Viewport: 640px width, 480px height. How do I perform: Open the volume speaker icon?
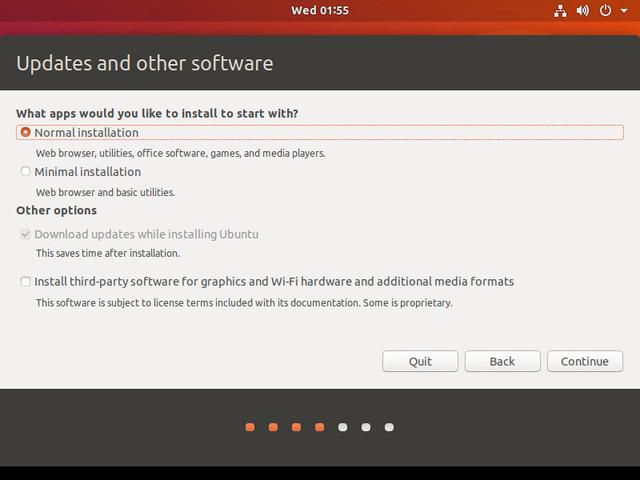coord(583,11)
